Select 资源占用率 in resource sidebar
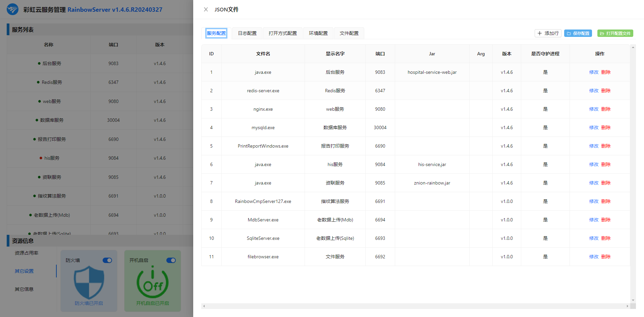This screenshot has width=644, height=317. [26, 253]
